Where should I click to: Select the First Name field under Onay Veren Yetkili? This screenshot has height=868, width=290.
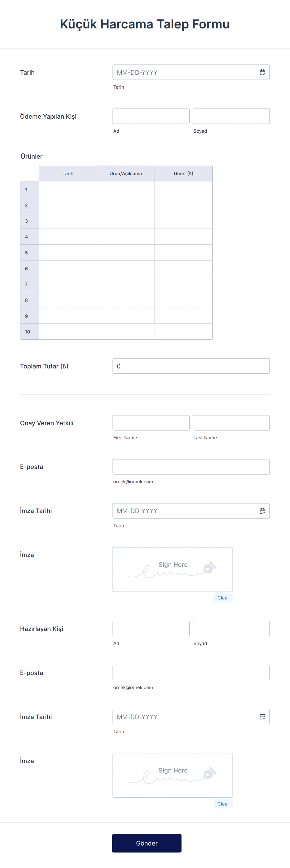click(150, 422)
